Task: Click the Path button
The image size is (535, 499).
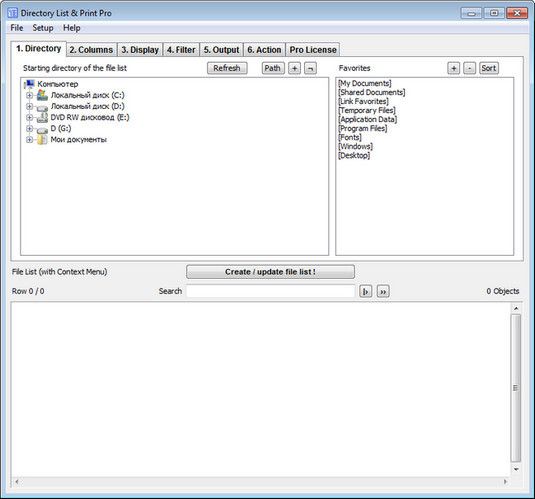Action: click(273, 68)
